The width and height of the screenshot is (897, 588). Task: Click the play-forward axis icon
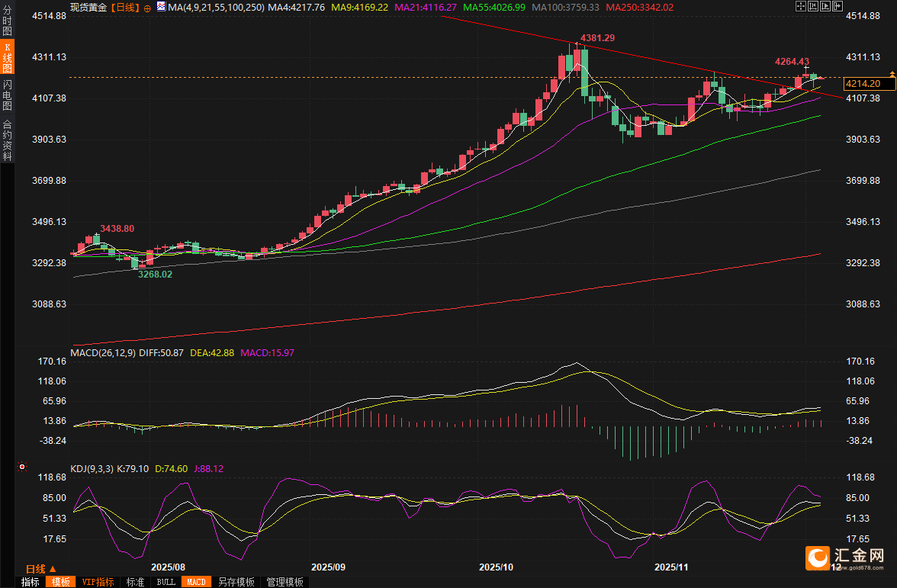click(x=825, y=6)
